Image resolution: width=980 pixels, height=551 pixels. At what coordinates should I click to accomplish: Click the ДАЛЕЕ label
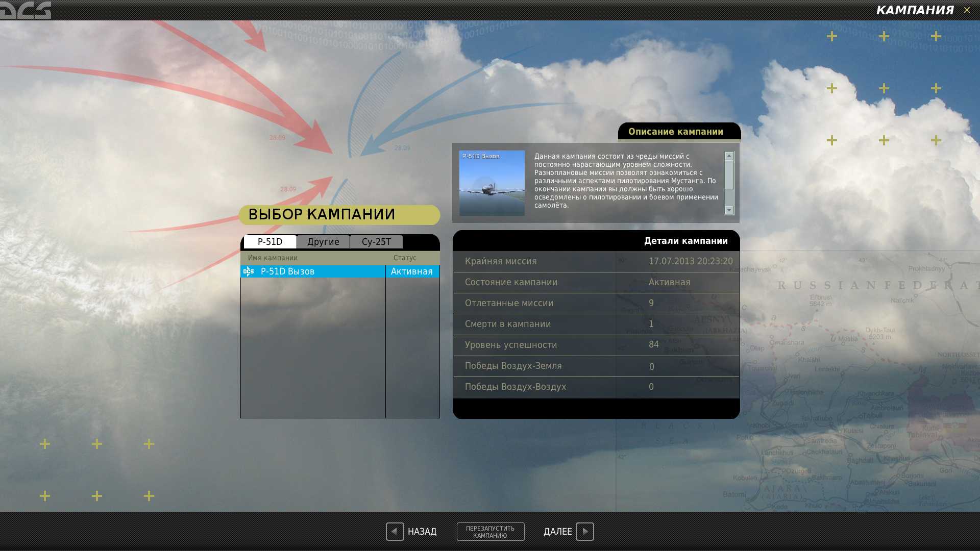557,532
